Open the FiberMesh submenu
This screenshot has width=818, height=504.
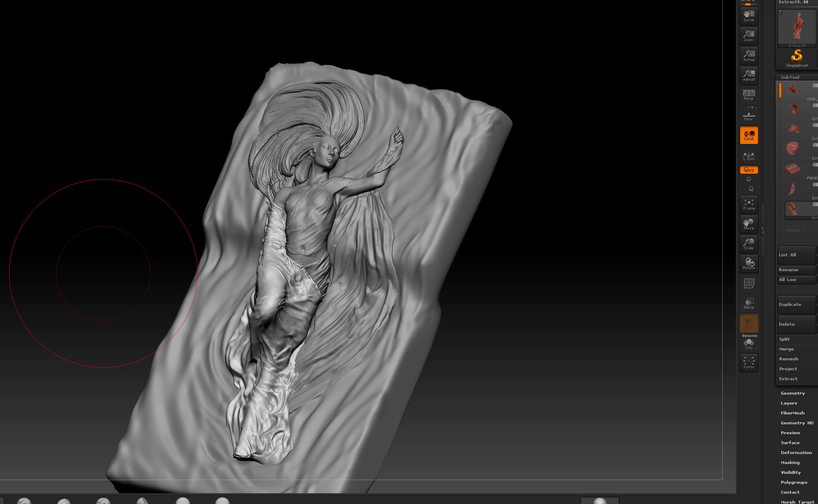coord(792,413)
